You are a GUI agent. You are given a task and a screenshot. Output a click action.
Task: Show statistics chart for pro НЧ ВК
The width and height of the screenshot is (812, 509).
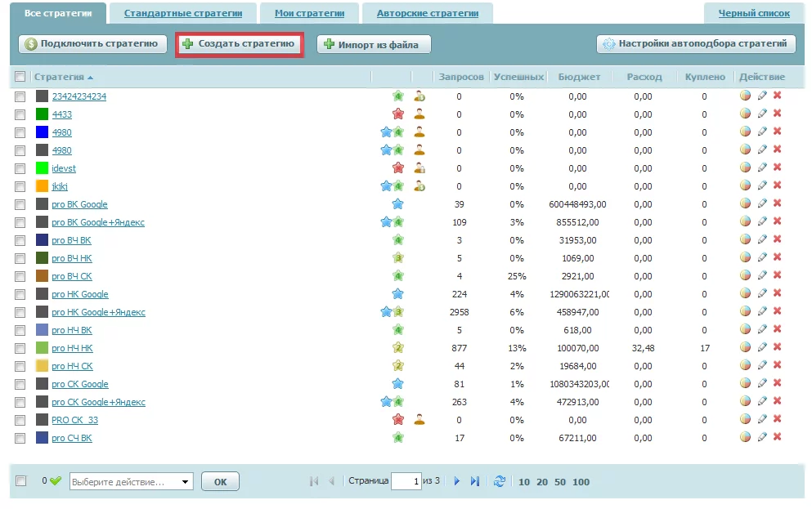(745, 329)
